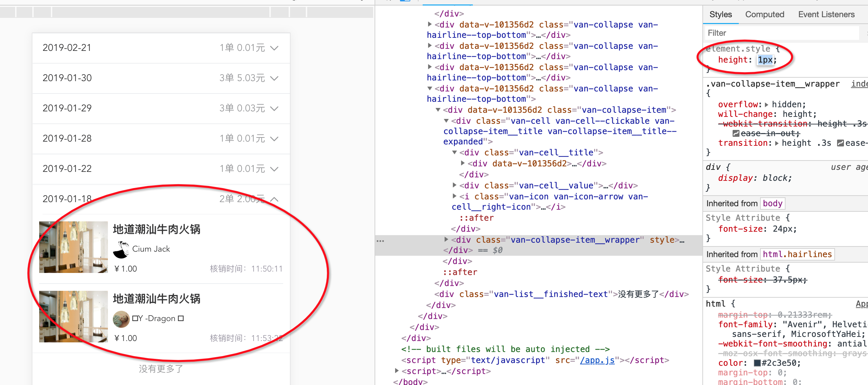Expand the 2019-01-28 order row chevron

click(274, 139)
